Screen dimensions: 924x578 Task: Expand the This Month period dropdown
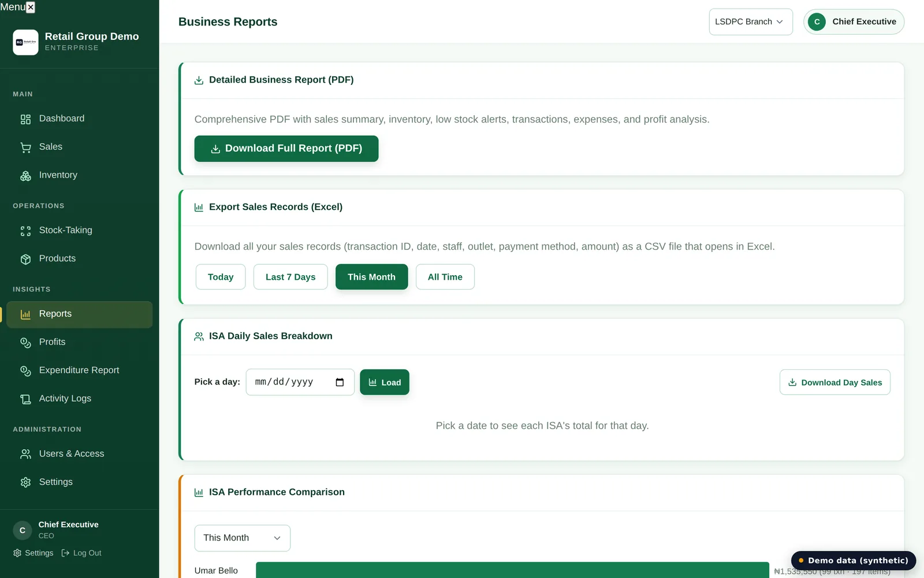(243, 538)
